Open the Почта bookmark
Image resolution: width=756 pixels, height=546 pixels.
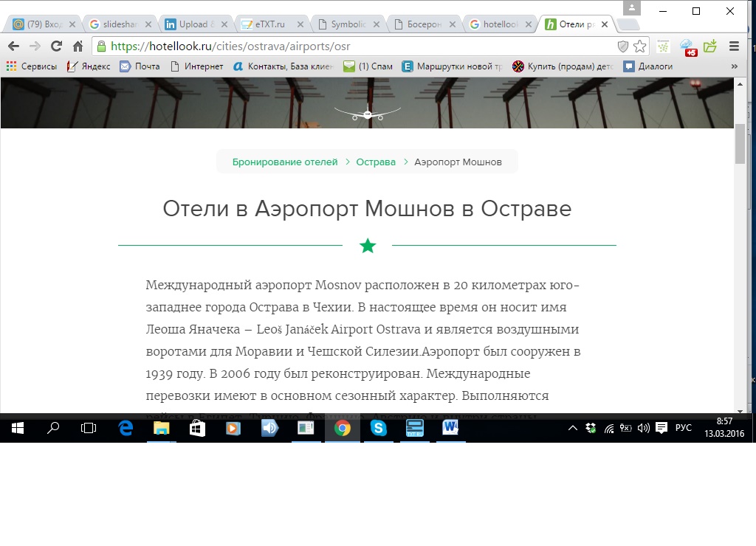140,66
